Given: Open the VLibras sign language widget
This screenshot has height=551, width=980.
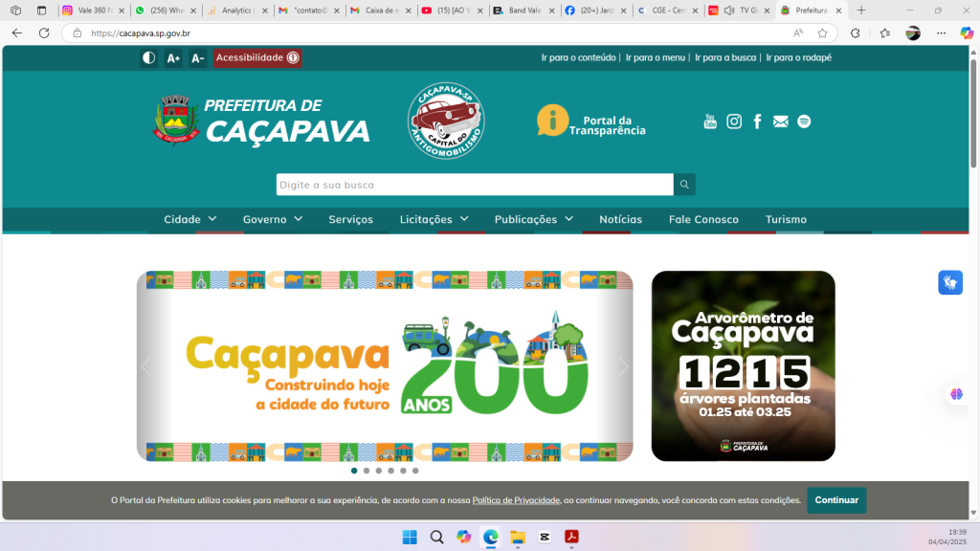Looking at the screenshot, I should [950, 282].
